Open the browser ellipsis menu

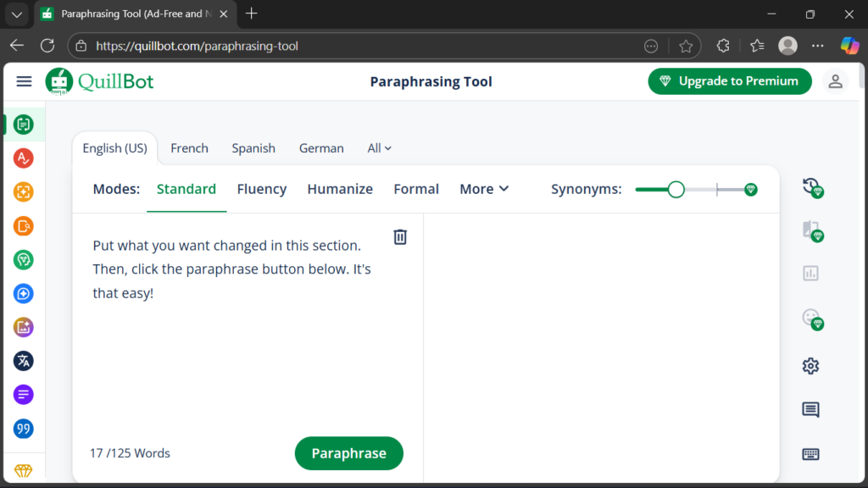817,46
